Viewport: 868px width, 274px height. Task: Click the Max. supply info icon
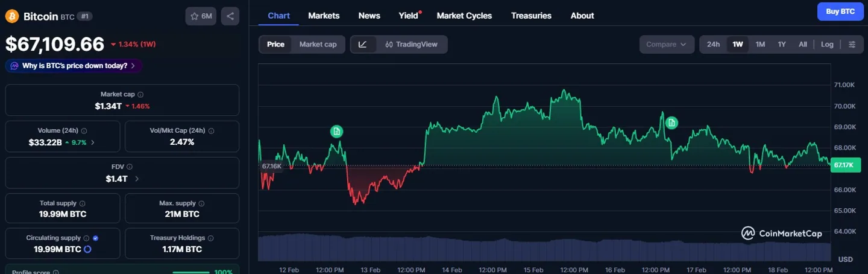pyautogui.click(x=201, y=204)
